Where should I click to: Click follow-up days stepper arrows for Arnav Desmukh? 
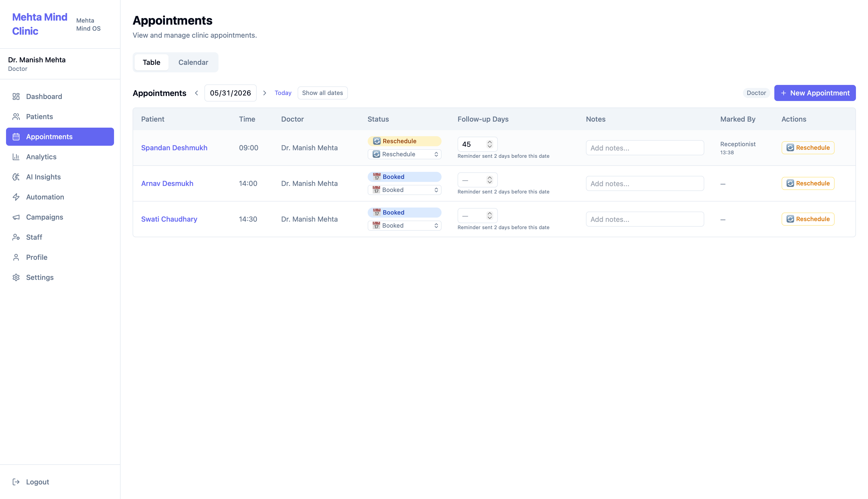point(490,180)
